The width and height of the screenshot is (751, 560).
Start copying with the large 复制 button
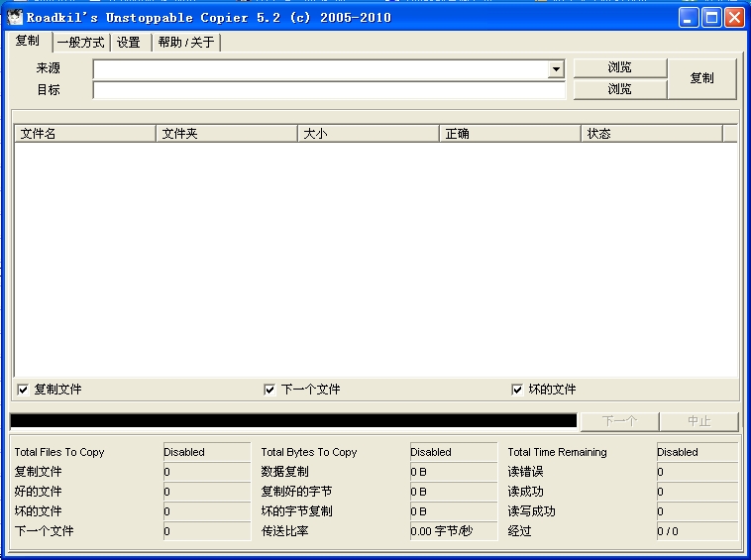[701, 78]
